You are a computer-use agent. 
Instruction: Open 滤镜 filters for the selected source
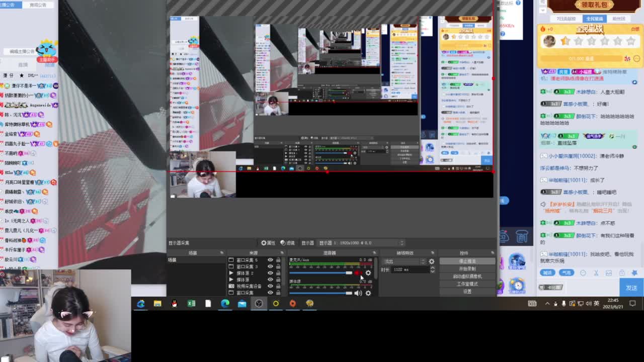point(287,243)
